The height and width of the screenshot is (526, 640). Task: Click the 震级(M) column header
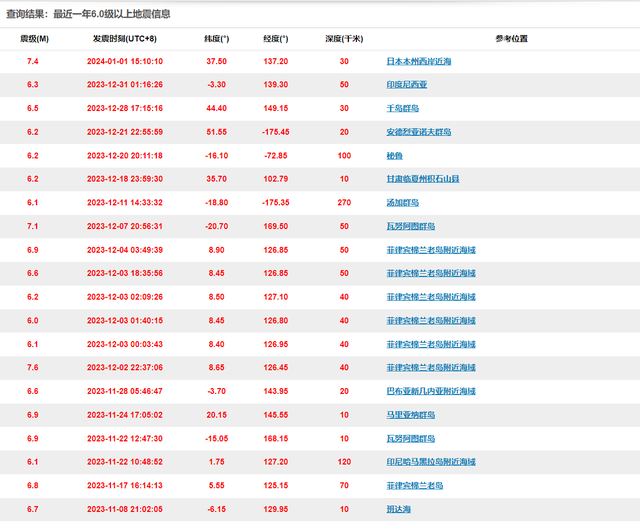(x=35, y=38)
